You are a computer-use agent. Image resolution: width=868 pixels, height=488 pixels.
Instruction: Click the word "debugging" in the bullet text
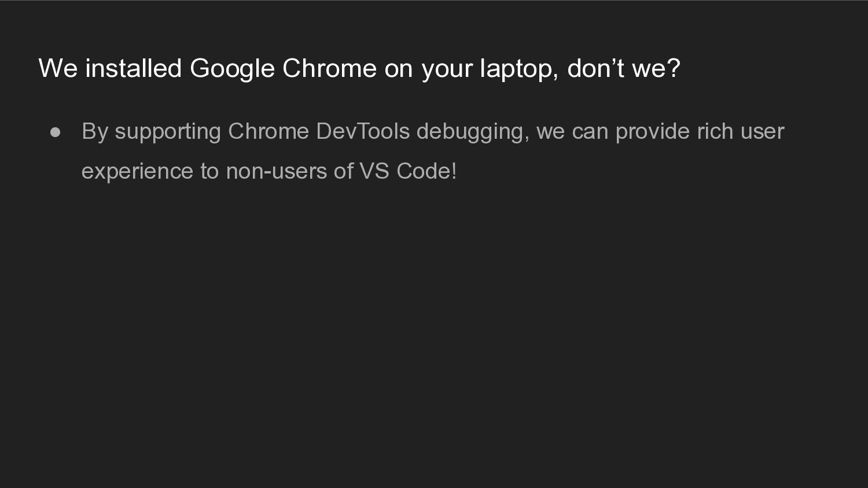coord(473,131)
